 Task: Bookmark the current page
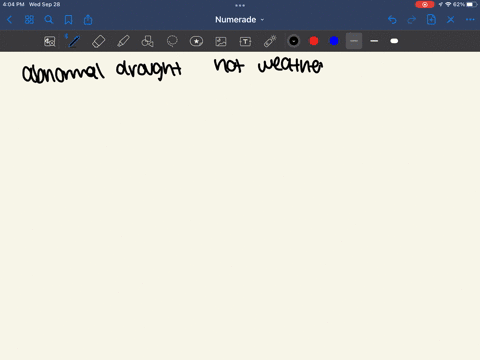tap(68, 20)
